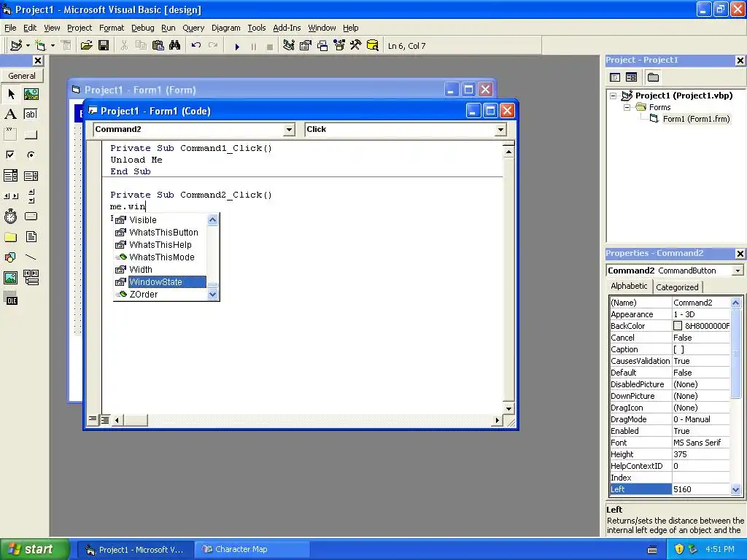
Task: Collapse the Project1 tree node
Action: coord(614,96)
